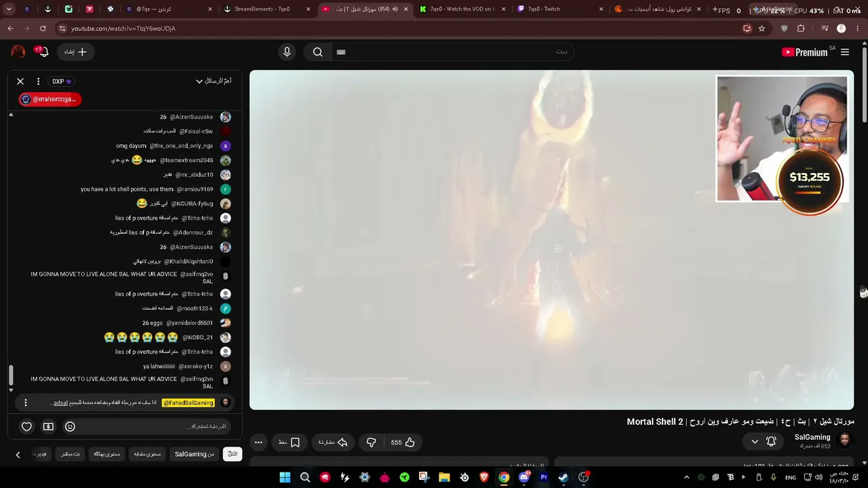Go back in the browser

tap(10, 28)
